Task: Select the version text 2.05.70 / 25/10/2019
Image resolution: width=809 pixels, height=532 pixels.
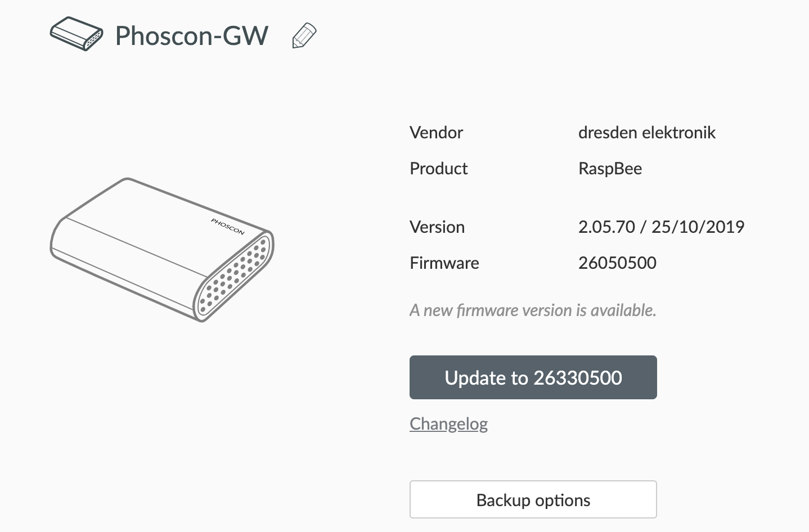Action: click(x=661, y=227)
